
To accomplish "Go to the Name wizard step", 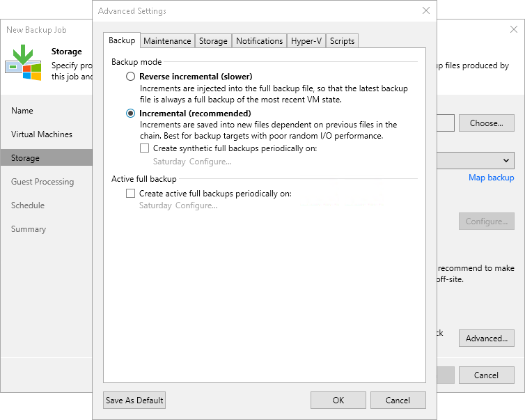I will click(x=22, y=111).
